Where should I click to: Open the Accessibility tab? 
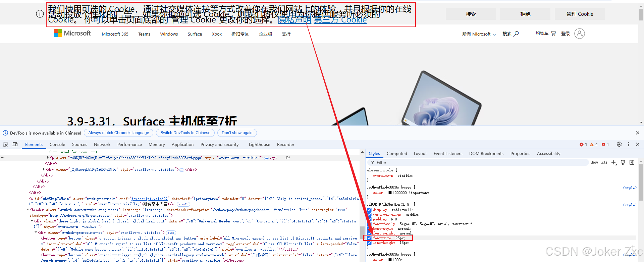pyautogui.click(x=548, y=154)
